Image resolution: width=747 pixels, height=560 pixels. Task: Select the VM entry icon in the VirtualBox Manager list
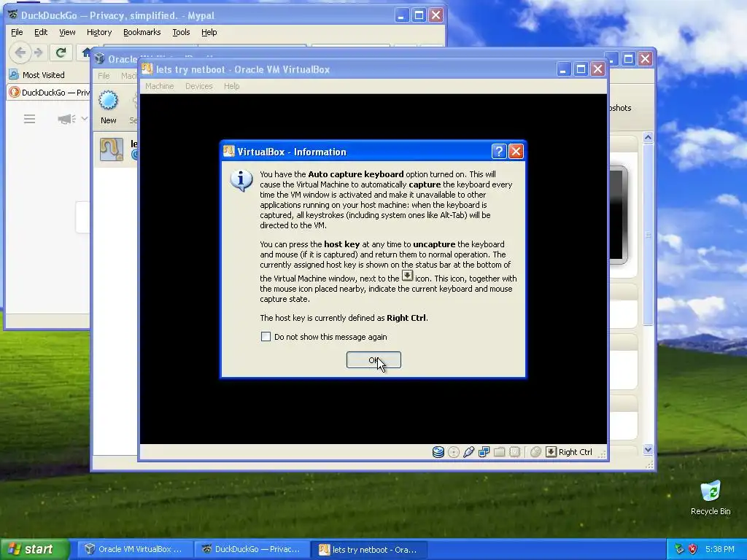(x=112, y=149)
